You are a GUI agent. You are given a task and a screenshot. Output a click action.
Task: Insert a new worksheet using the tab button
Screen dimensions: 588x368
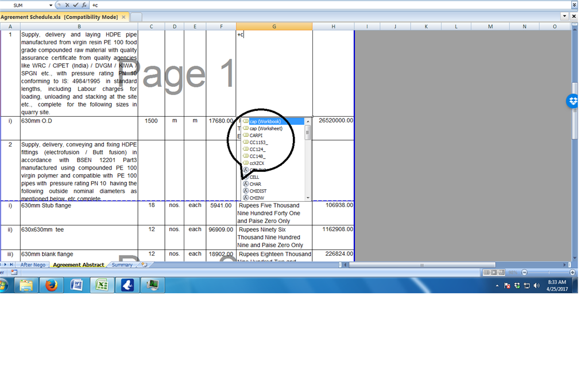144,265
